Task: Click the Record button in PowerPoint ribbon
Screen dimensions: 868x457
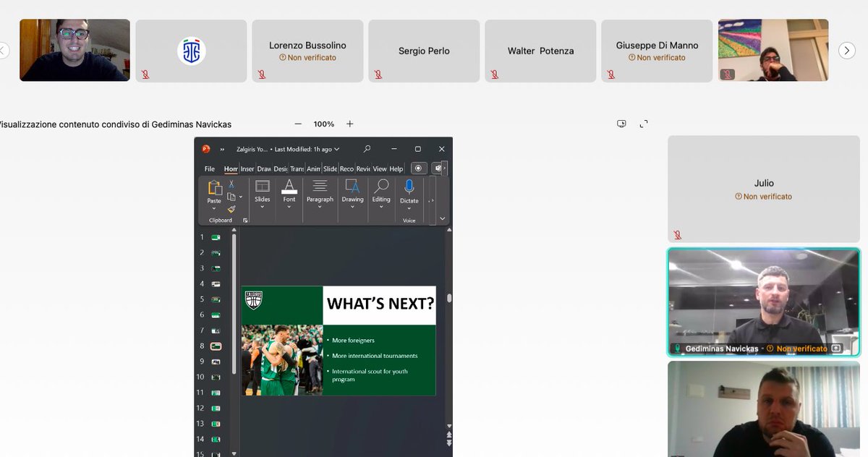Action: coord(418,168)
